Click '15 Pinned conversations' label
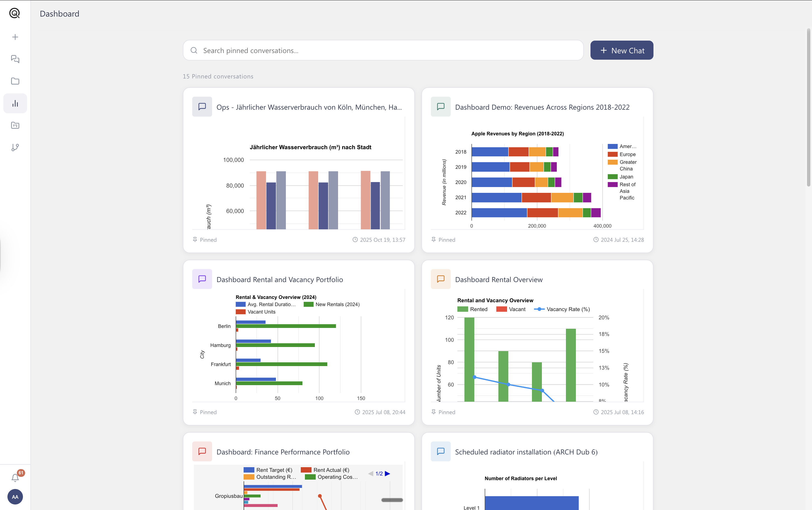Viewport: 812px width, 510px height. click(218, 76)
